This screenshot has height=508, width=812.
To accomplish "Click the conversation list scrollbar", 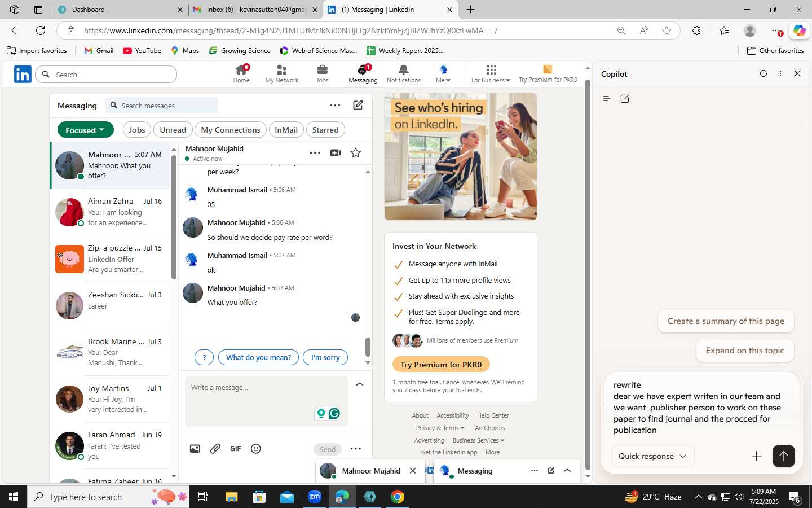I will click(x=174, y=217).
